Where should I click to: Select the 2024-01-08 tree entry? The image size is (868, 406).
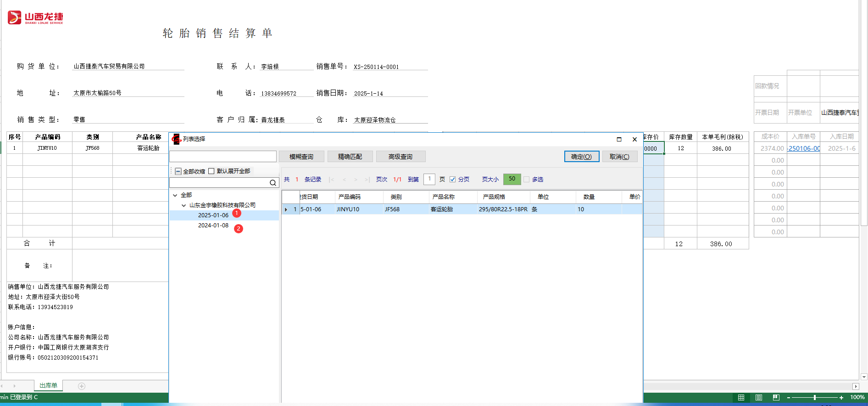(213, 226)
